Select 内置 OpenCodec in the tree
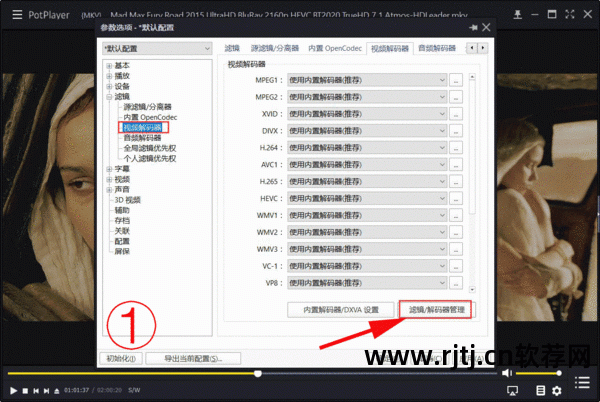 point(150,117)
